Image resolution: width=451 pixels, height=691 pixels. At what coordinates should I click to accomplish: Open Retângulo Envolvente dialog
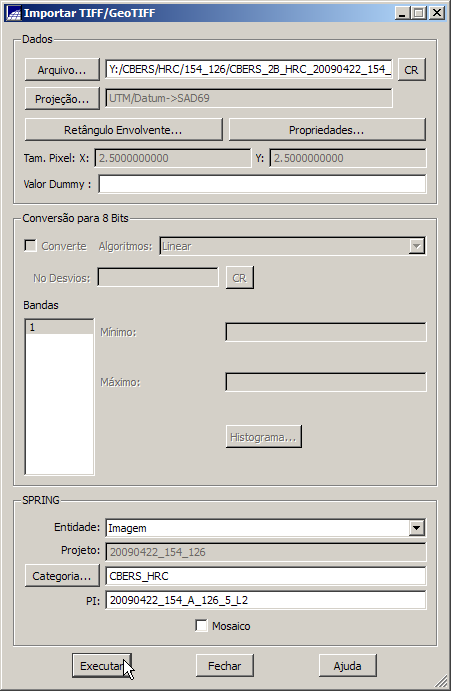coord(123,130)
